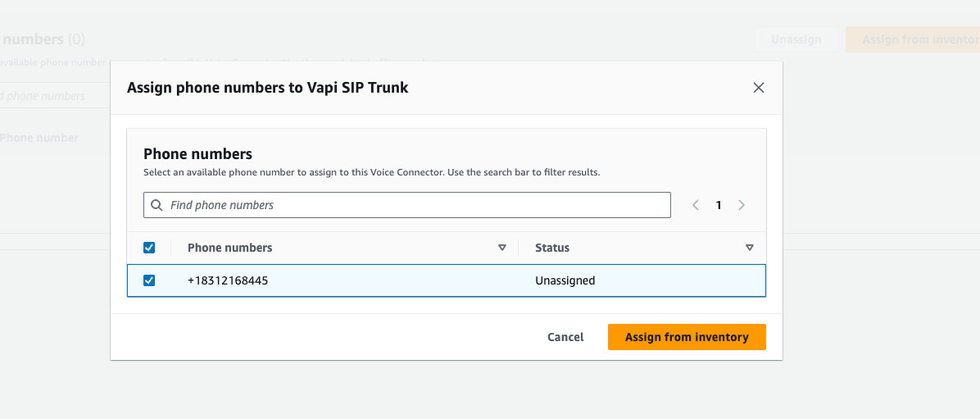This screenshot has width=980, height=419.
Task: Sort by the Phone numbers column header label
Action: pyautogui.click(x=230, y=248)
